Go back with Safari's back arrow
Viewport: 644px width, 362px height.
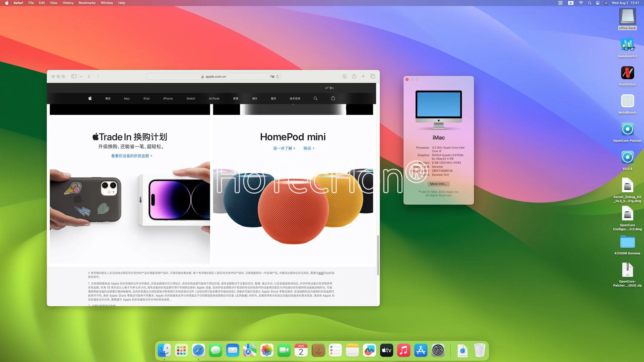(89, 76)
